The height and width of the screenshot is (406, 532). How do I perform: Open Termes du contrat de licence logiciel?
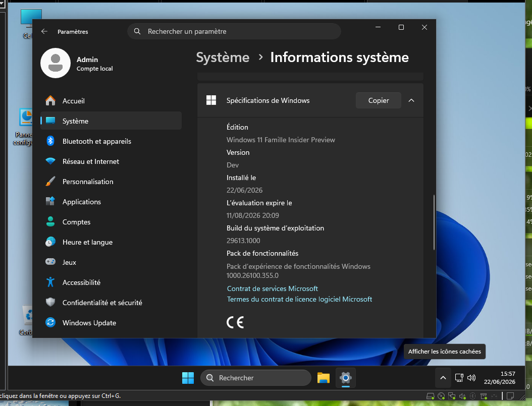pyautogui.click(x=299, y=299)
